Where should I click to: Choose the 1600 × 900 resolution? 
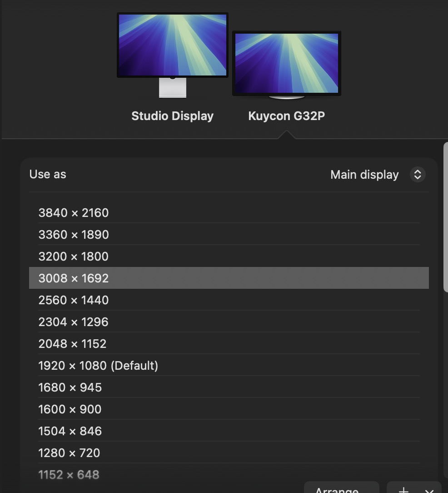70,409
